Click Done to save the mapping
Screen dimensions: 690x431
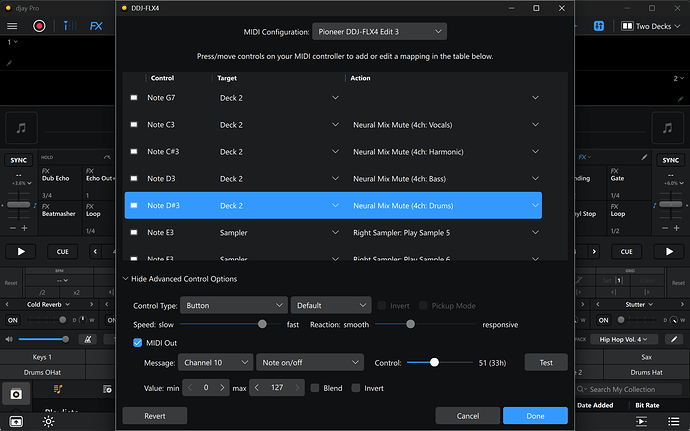pyautogui.click(x=535, y=415)
